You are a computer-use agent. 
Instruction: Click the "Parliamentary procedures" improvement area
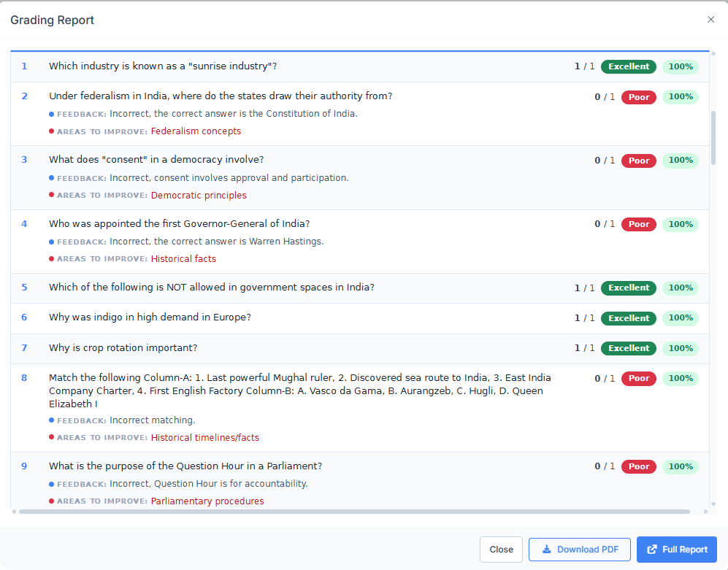(x=207, y=501)
